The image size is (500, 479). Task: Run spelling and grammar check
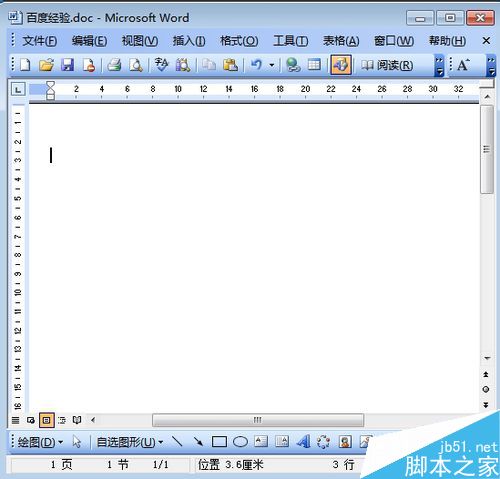point(162,65)
